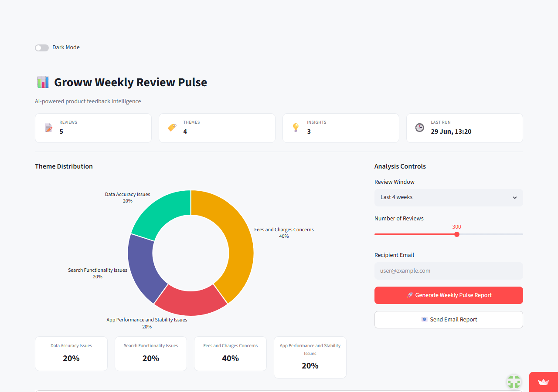Select the Search Functionality Issues 20% card
The width and height of the screenshot is (558, 392).
[151, 354]
